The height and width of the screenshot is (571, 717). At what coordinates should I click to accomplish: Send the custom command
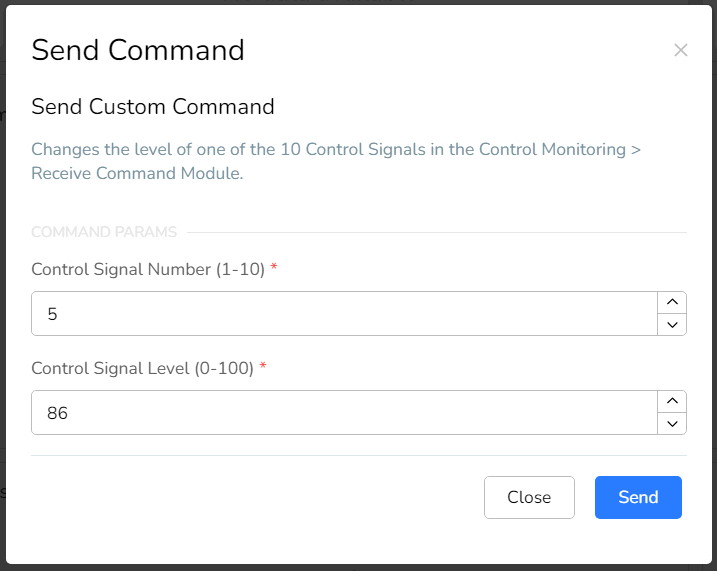[x=638, y=497]
